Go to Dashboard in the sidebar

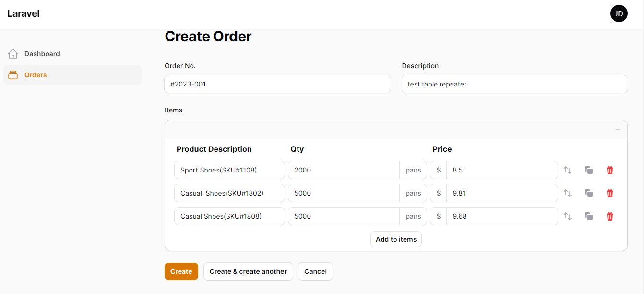coord(42,54)
